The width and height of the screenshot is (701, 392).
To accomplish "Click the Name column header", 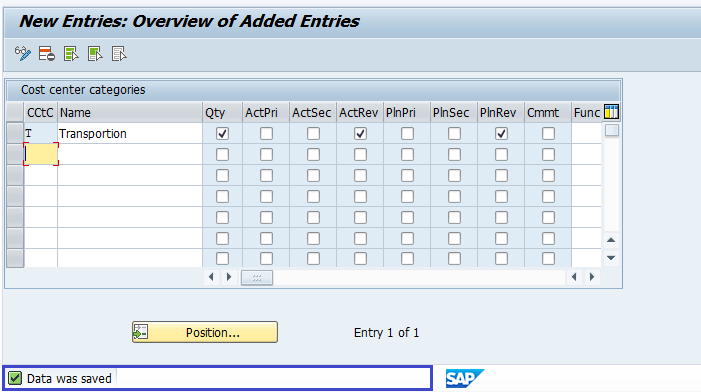I will pos(130,113).
